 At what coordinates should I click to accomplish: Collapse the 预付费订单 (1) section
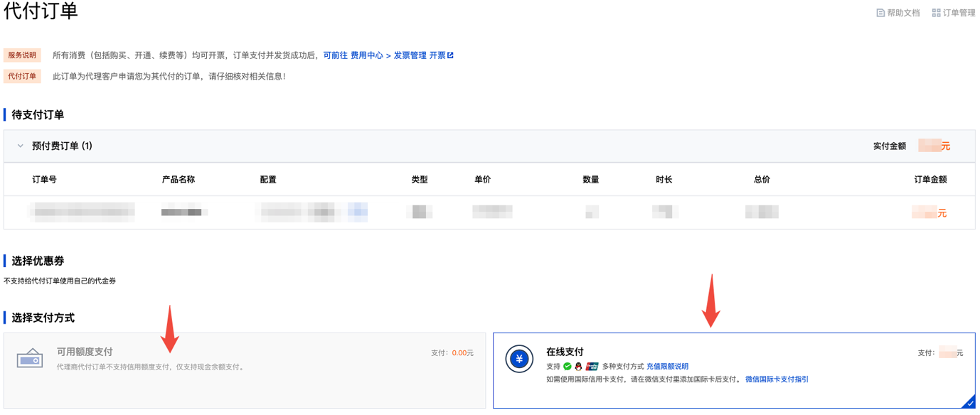pos(21,146)
